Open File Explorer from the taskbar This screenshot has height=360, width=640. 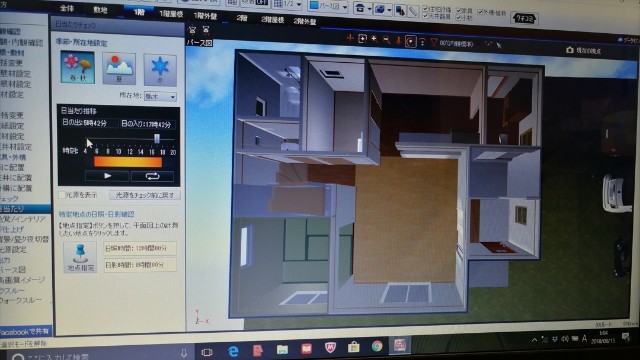(282, 349)
